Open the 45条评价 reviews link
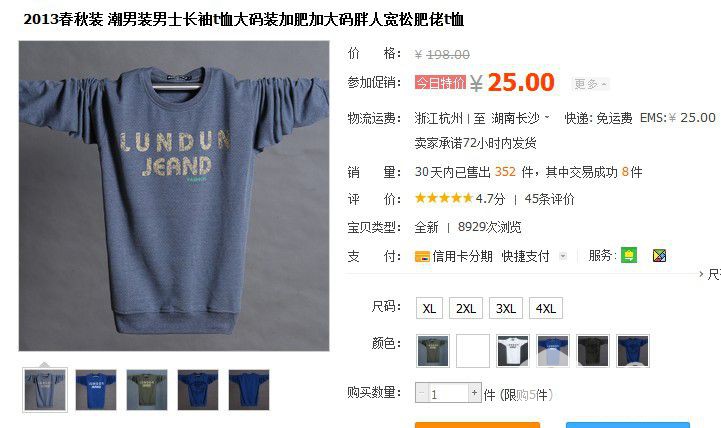Screen dimensions: 721x428 click(549, 199)
